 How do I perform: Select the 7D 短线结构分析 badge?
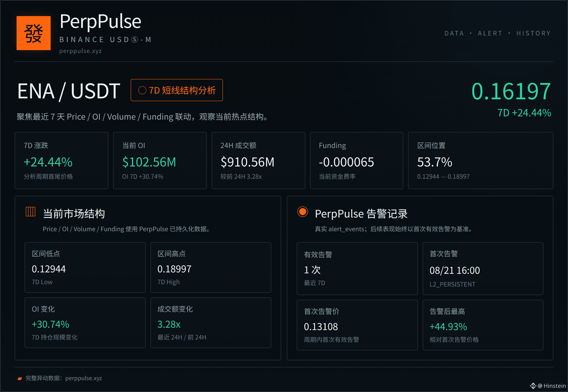click(177, 90)
